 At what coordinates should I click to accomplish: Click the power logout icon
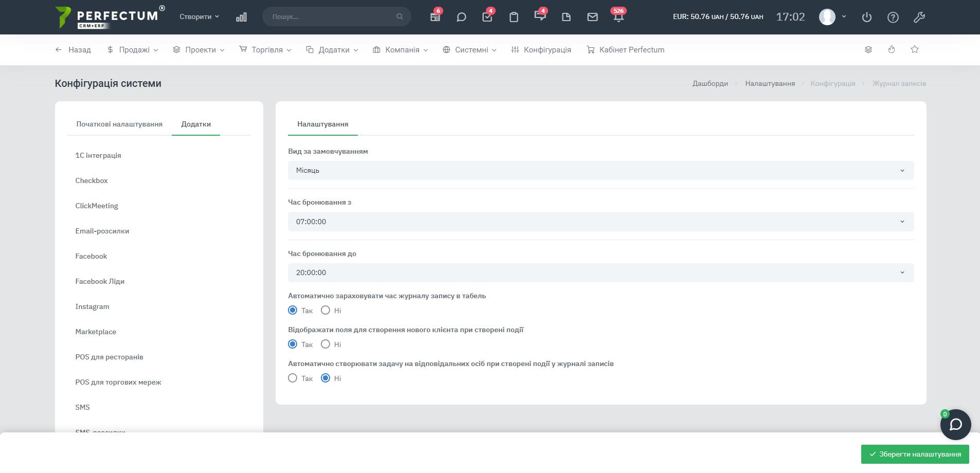tap(867, 17)
